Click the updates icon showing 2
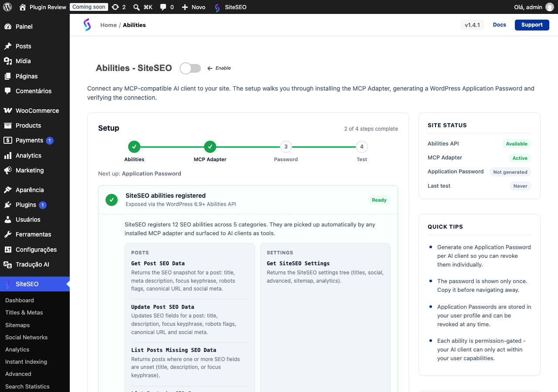558x392 pixels. tap(115, 7)
